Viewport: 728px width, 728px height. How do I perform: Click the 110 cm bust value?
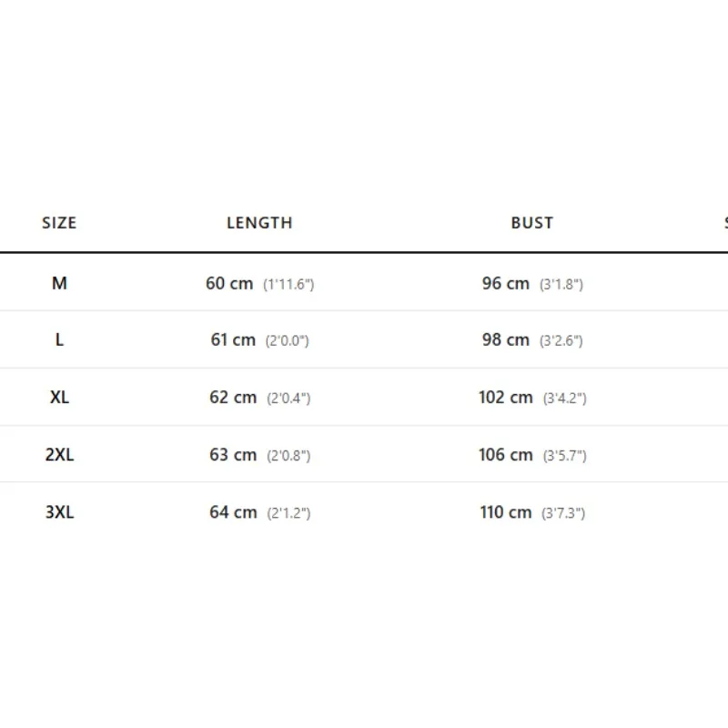(x=506, y=512)
